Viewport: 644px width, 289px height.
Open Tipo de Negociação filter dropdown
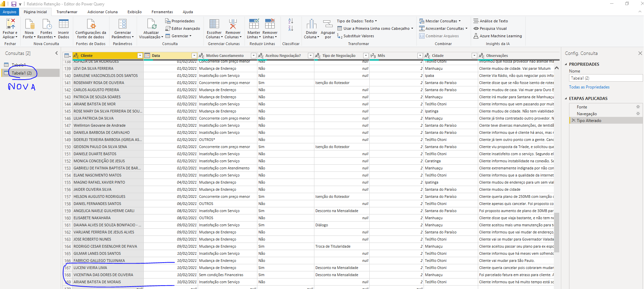pyautogui.click(x=366, y=56)
